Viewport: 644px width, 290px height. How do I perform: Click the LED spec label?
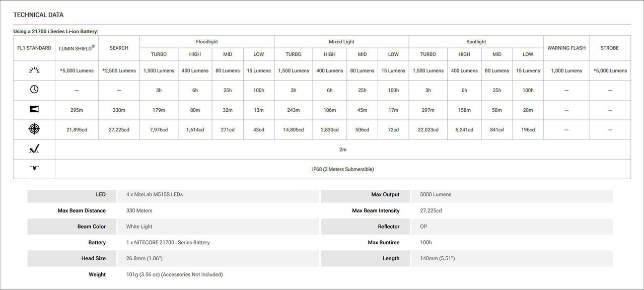point(101,194)
